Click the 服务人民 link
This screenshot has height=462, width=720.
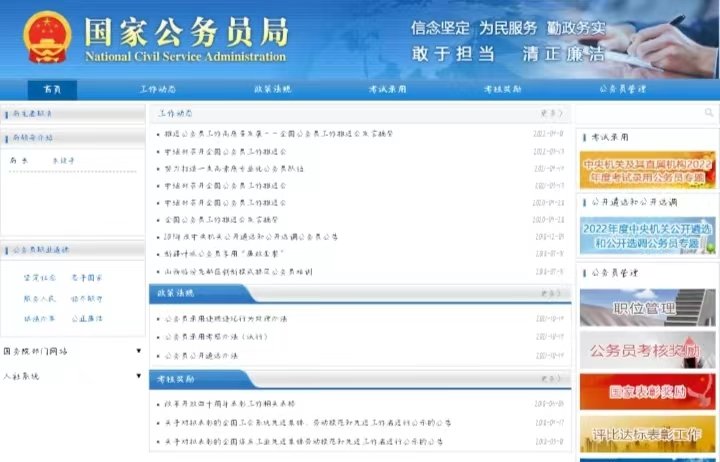40,299
